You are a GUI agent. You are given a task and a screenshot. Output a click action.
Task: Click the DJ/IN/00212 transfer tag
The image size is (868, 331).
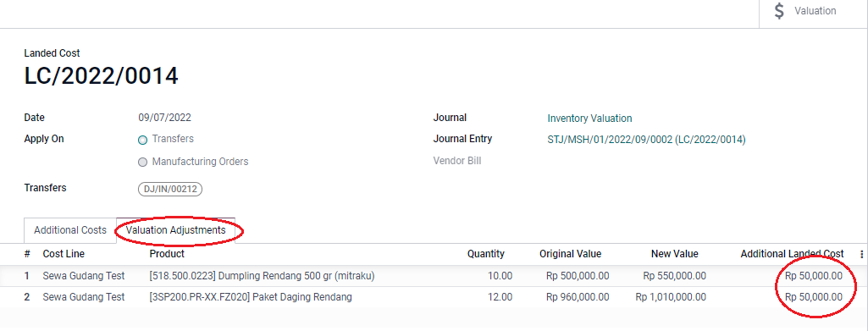170,189
